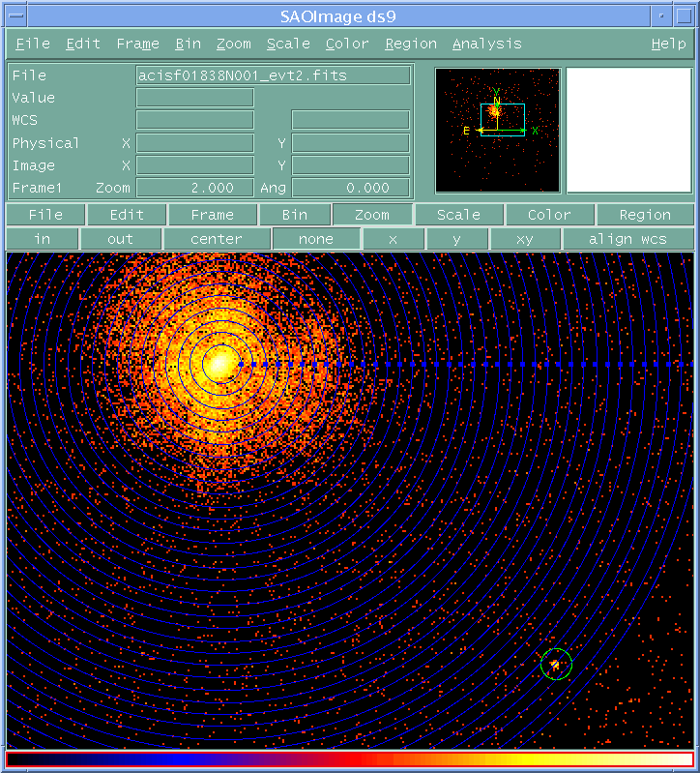This screenshot has width=700, height=773.
Task: Open the File menu
Action: pos(33,44)
